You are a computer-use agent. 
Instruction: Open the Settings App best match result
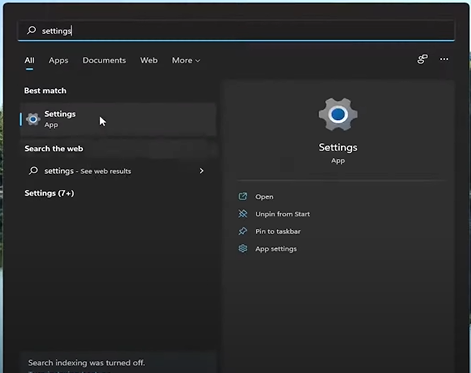click(118, 119)
